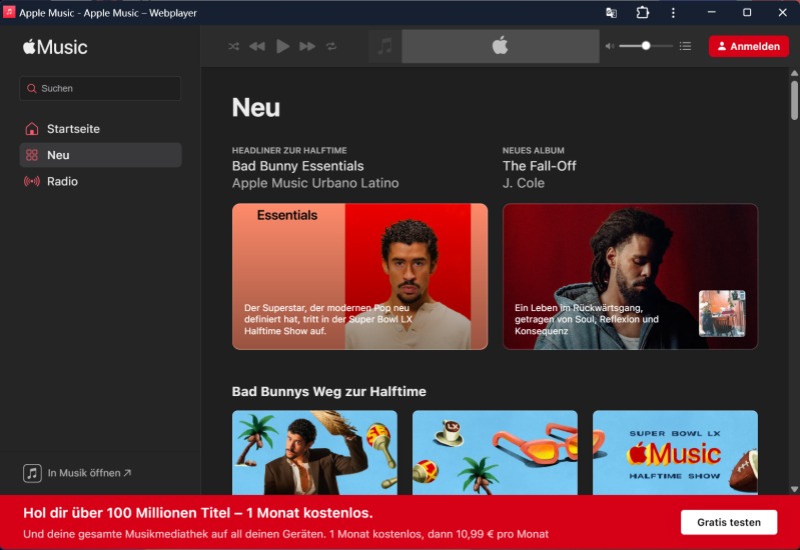Image resolution: width=800 pixels, height=550 pixels.
Task: Click the small album cover on the J. Cole banner
Action: pos(722,313)
